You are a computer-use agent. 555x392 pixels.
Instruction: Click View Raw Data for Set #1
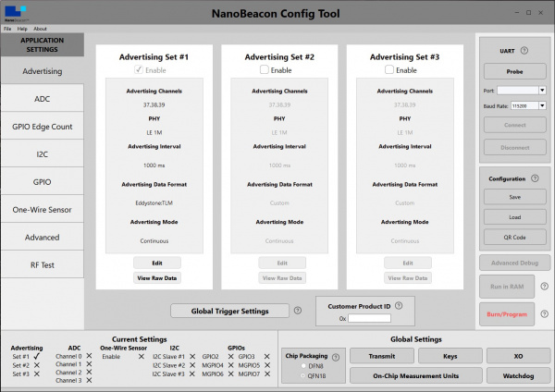tap(157, 278)
